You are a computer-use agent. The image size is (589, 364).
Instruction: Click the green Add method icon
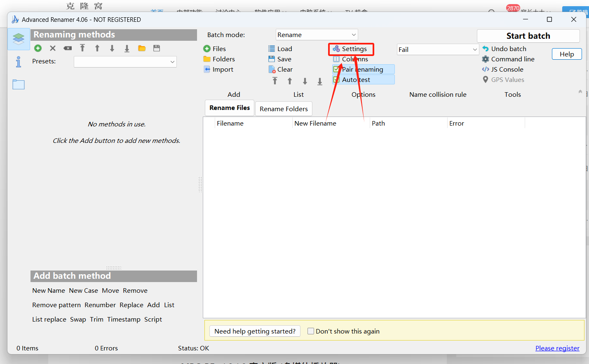(38, 48)
